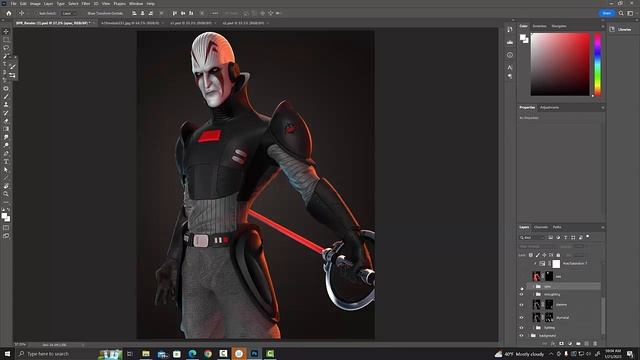This screenshot has height=360, width=640.
Task: Click the layer styles fx icon
Action: point(553,344)
